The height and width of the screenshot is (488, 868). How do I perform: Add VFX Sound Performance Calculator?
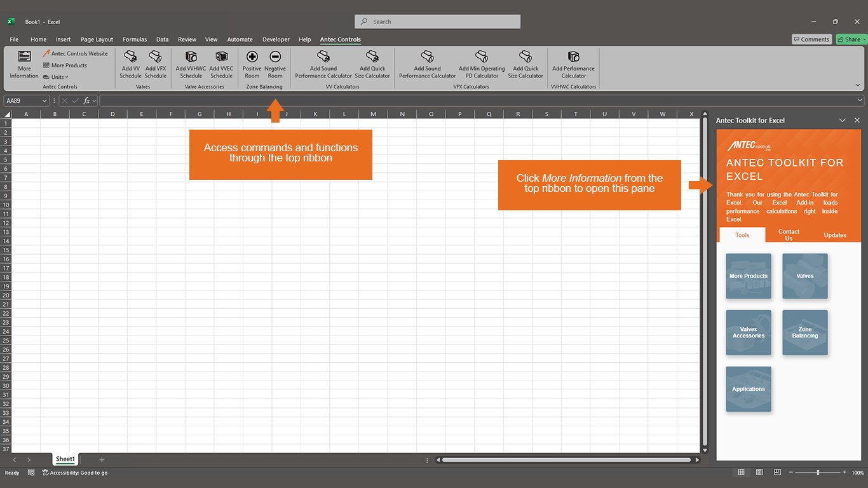click(x=428, y=65)
